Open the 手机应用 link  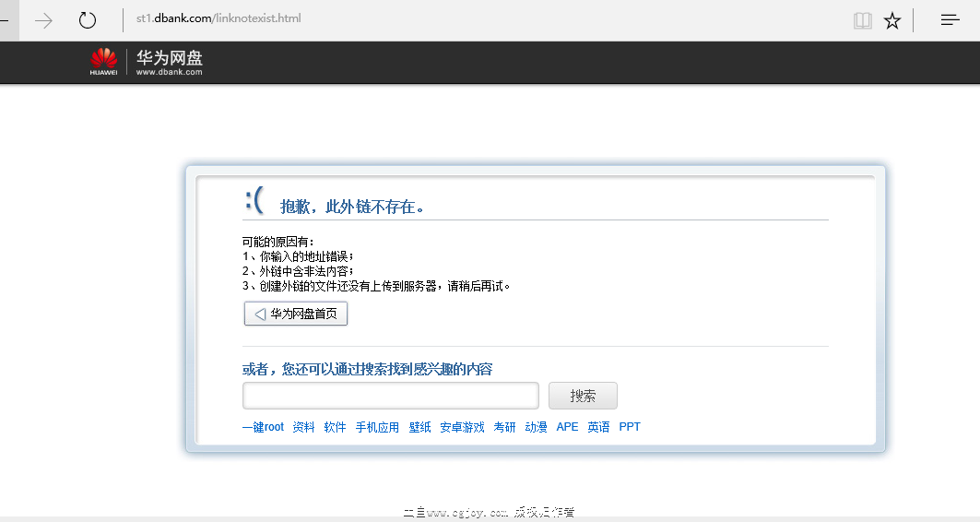pos(377,427)
